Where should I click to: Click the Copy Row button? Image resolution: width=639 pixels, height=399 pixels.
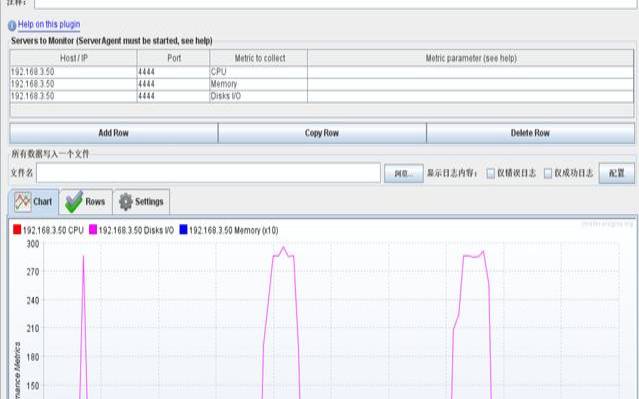click(x=322, y=133)
